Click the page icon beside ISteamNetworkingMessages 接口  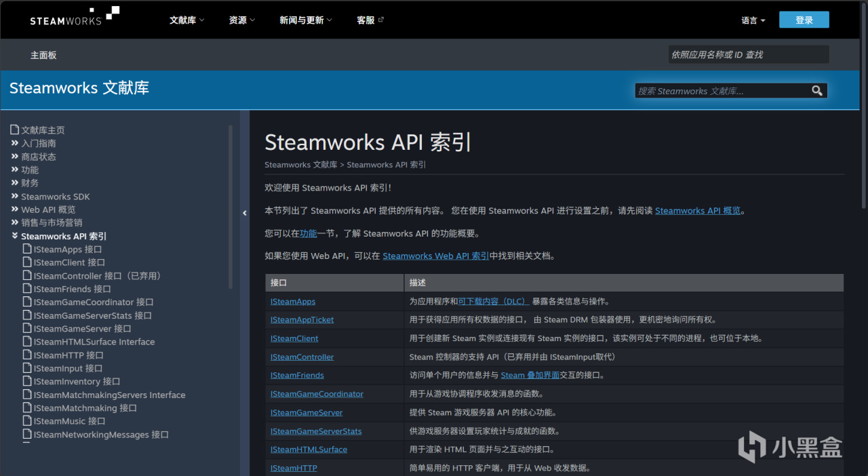pos(27,434)
